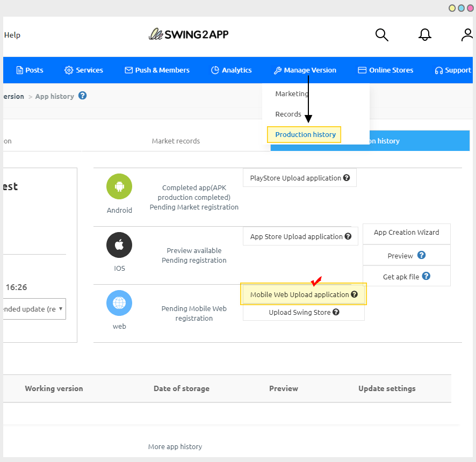Open the user account profile icon
Image resolution: width=476 pixels, height=462 pixels.
tap(466, 34)
